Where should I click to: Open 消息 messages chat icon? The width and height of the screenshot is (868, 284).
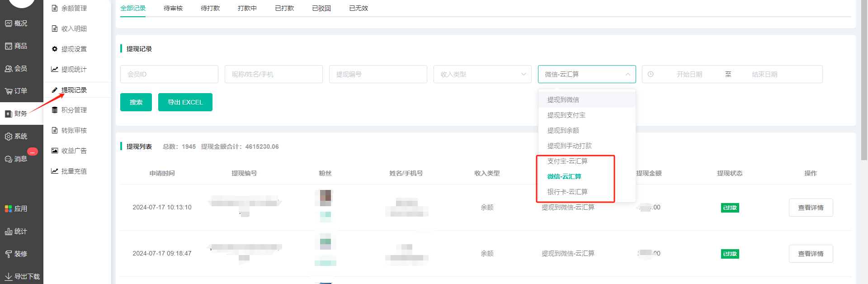9,159
